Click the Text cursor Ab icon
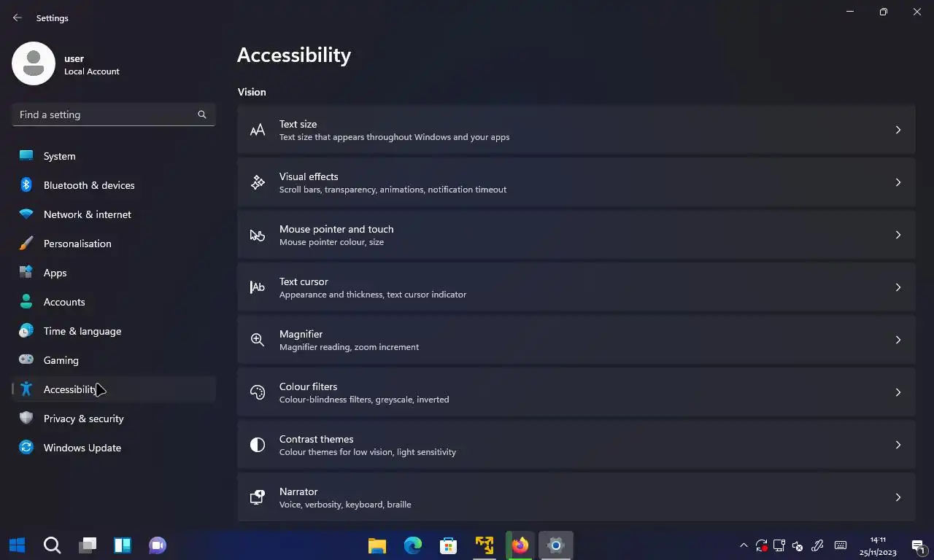This screenshot has width=934, height=560. [x=258, y=287]
